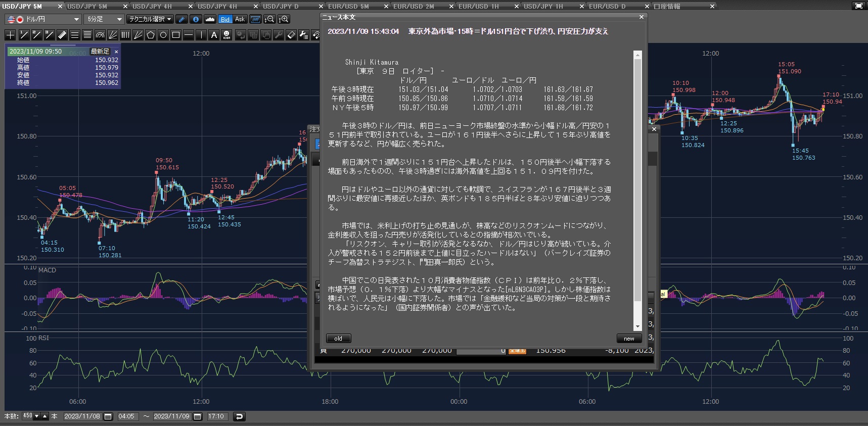Toggle the 最新足 latest-bar button
The image size is (868, 426).
[100, 52]
